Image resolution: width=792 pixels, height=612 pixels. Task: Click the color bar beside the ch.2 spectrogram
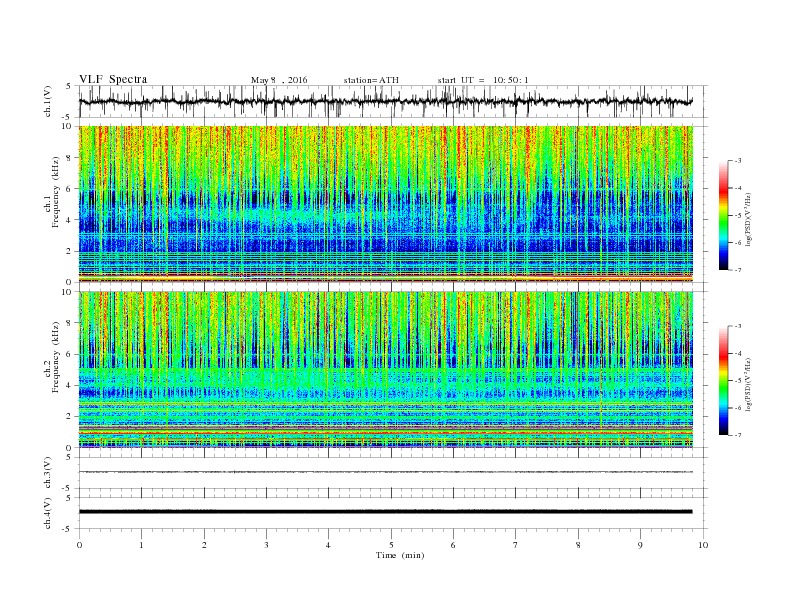pos(723,381)
